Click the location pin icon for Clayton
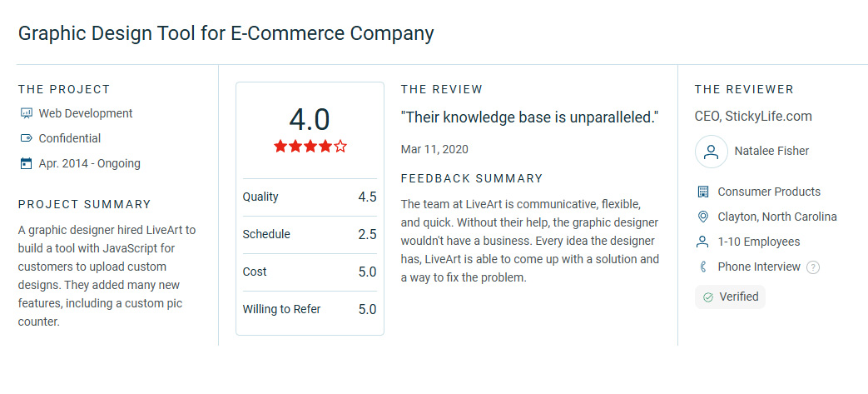This screenshot has height=394, width=868. (703, 217)
